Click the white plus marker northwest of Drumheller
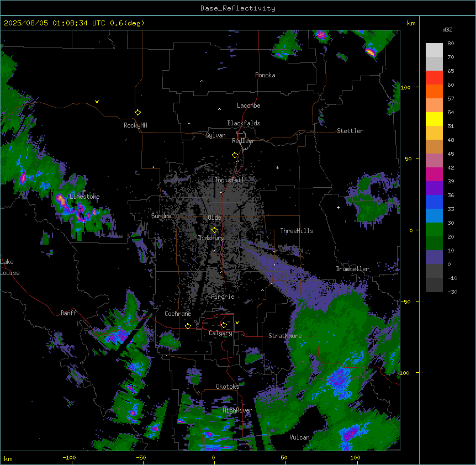Screen dimensions: 476x465 [338, 207]
